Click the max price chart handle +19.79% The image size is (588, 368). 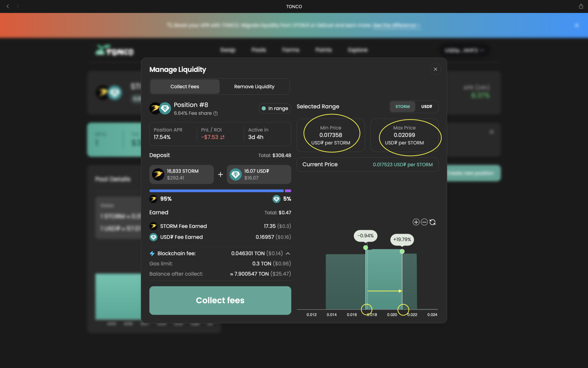(x=402, y=251)
